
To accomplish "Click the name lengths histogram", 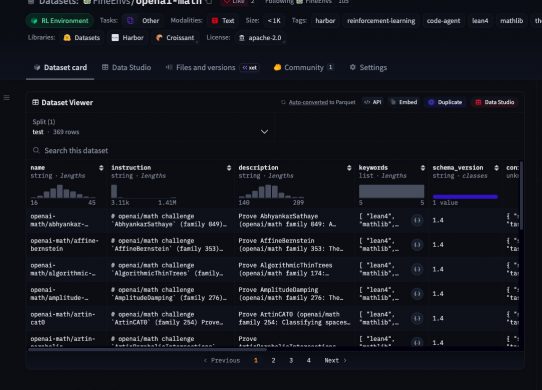I will click(63, 191).
